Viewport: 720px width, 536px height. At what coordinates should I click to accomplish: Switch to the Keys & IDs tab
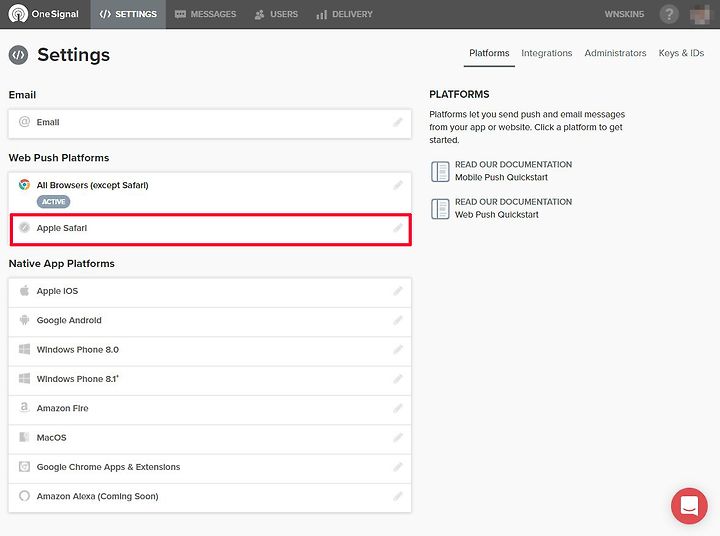681,53
